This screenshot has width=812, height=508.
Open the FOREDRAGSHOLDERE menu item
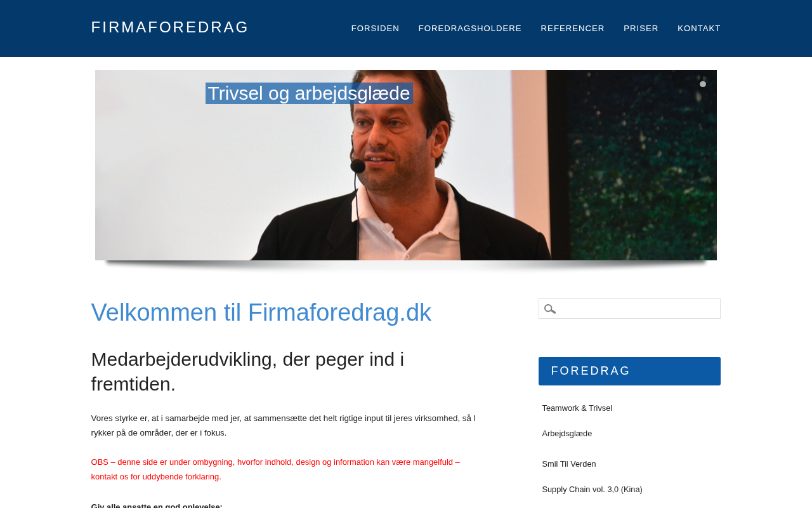click(x=470, y=29)
